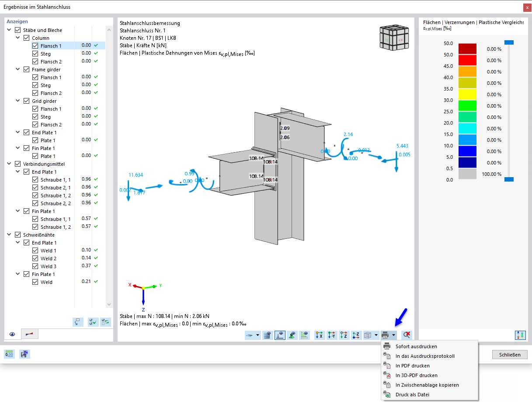Click the 11.634 force label in viewport

(x=136, y=175)
